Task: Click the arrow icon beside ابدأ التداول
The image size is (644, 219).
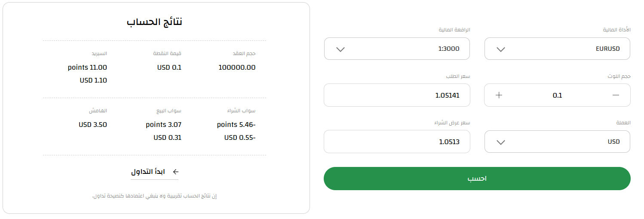Action: coord(175,172)
